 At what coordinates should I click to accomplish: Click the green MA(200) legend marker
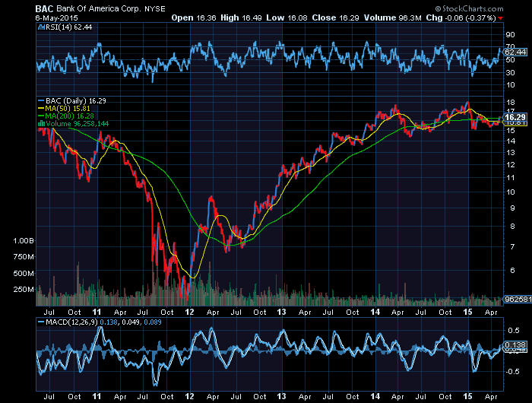pos(41,116)
